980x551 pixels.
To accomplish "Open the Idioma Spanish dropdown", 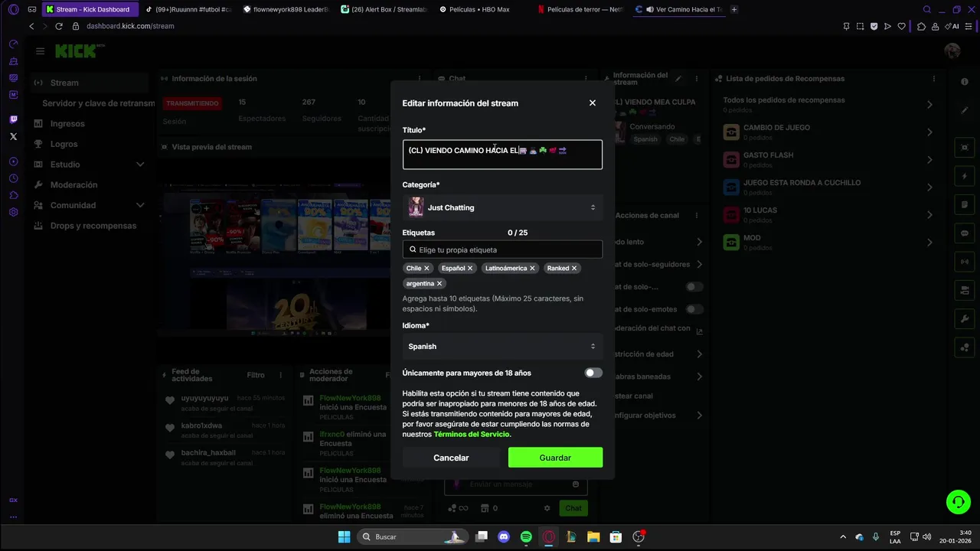I will click(x=502, y=346).
